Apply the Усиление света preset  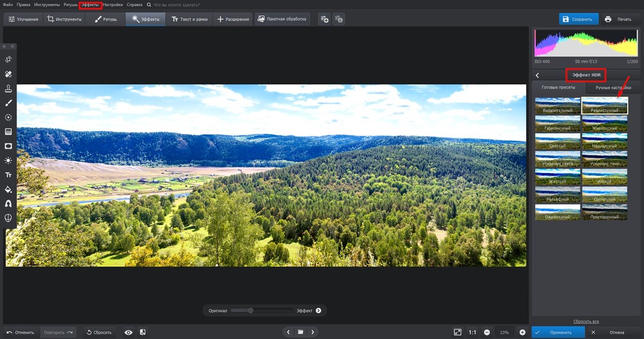558,160
